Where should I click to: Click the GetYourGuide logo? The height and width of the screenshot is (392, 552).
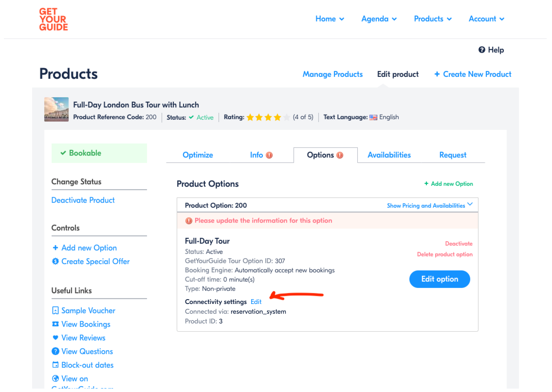tap(53, 19)
